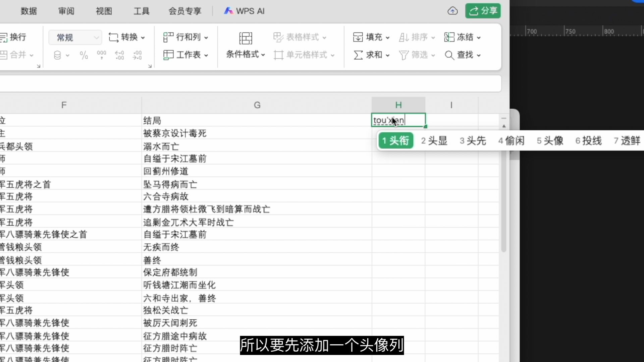The height and width of the screenshot is (362, 644).
Task: Click the decrease decimal icon
Action: coord(137,55)
